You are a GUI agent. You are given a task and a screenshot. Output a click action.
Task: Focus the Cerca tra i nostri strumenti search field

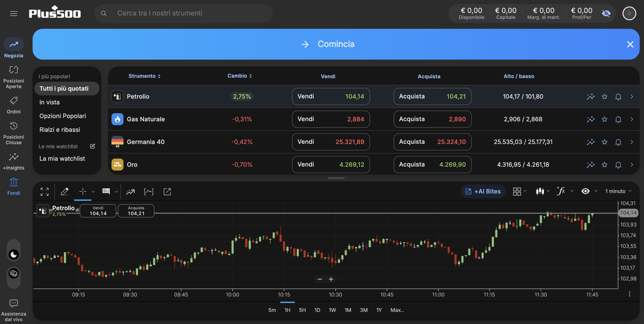184,13
